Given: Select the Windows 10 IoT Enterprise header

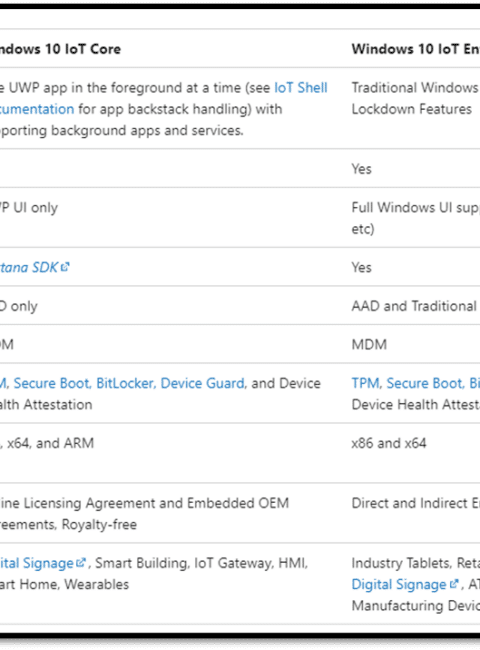Looking at the screenshot, I should pos(416,49).
